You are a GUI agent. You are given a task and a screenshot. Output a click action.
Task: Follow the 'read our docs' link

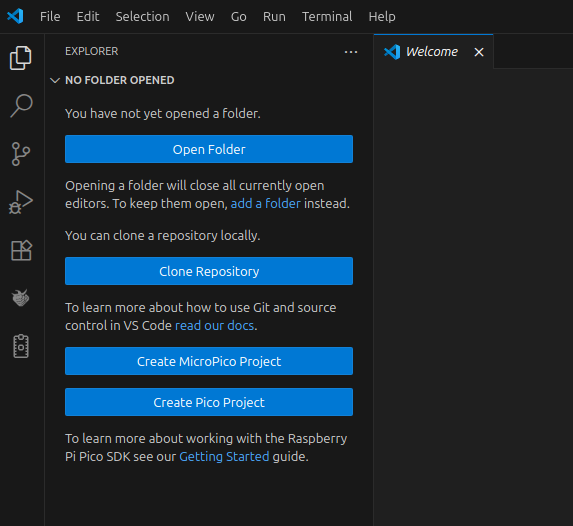coord(215,325)
